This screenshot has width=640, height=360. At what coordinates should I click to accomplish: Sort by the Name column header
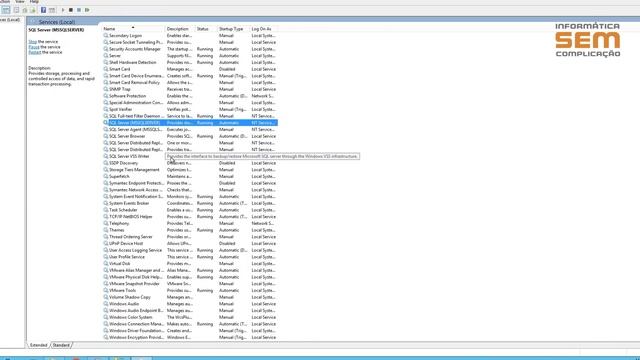coord(133,29)
